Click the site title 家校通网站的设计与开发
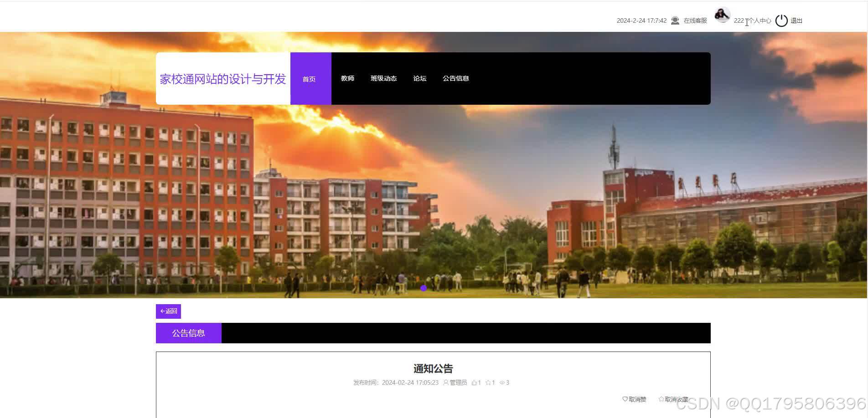Screen dimensions: 868x418 (x=222, y=79)
